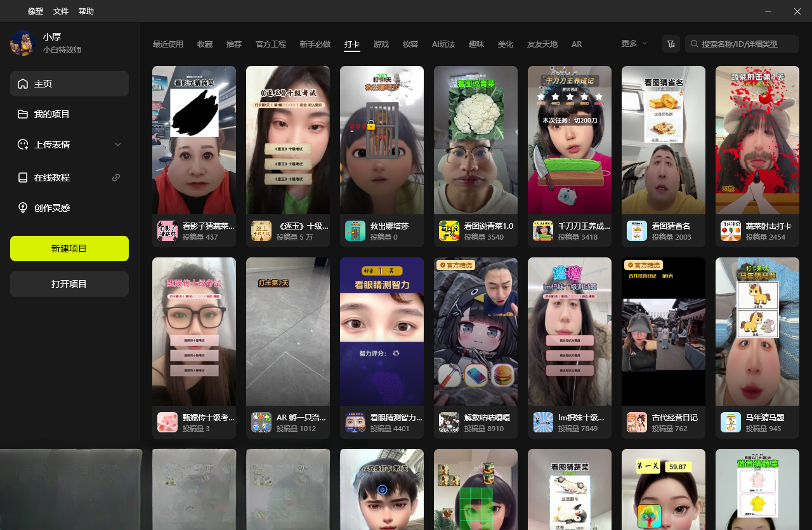This screenshot has width=812, height=530.
Task: Click the small icon of 马年猜马题 template
Action: click(x=731, y=422)
